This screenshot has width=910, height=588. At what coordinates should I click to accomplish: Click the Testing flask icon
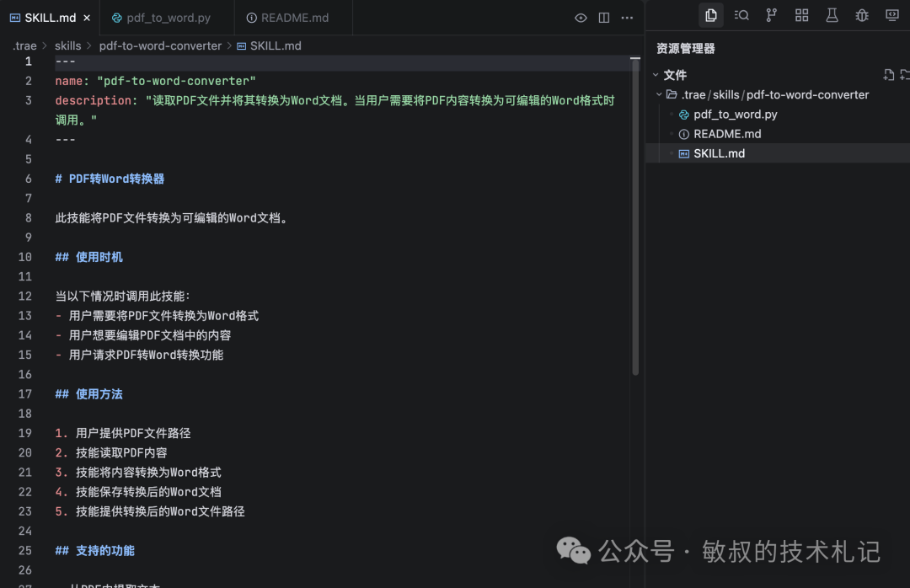832,14
